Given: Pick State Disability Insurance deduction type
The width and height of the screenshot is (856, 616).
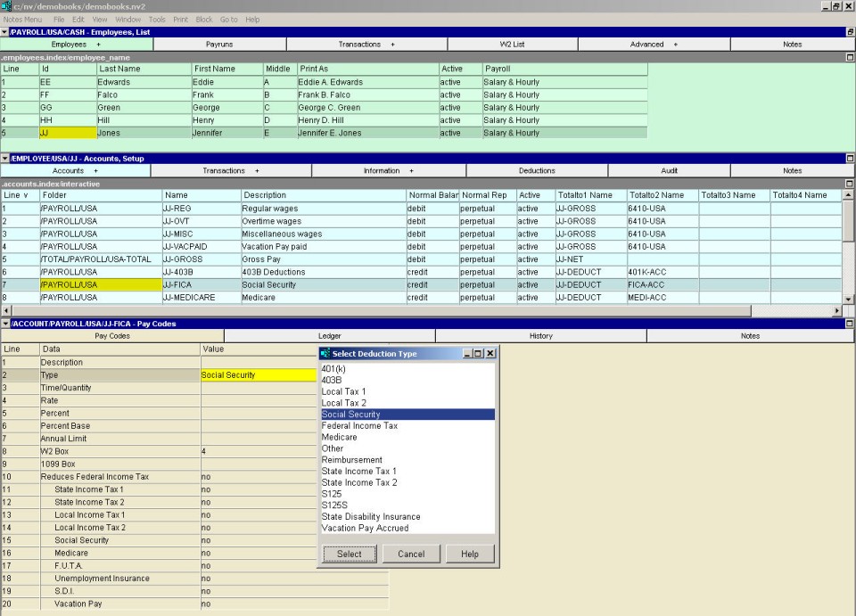Looking at the screenshot, I should 371,517.
